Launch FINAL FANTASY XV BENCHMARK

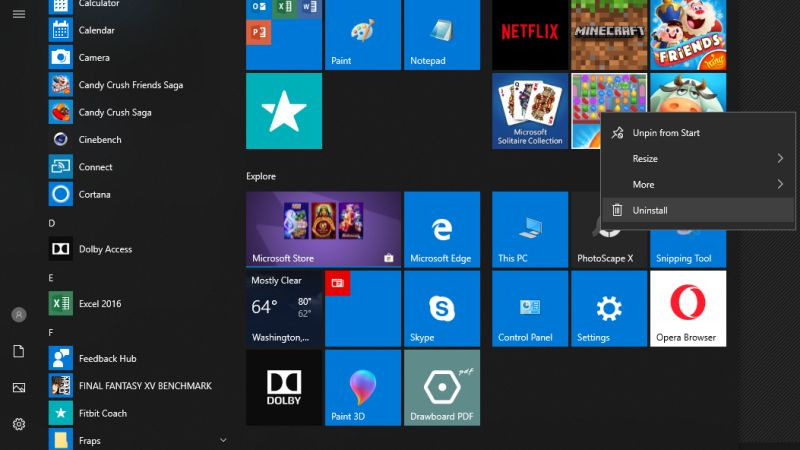point(138,386)
